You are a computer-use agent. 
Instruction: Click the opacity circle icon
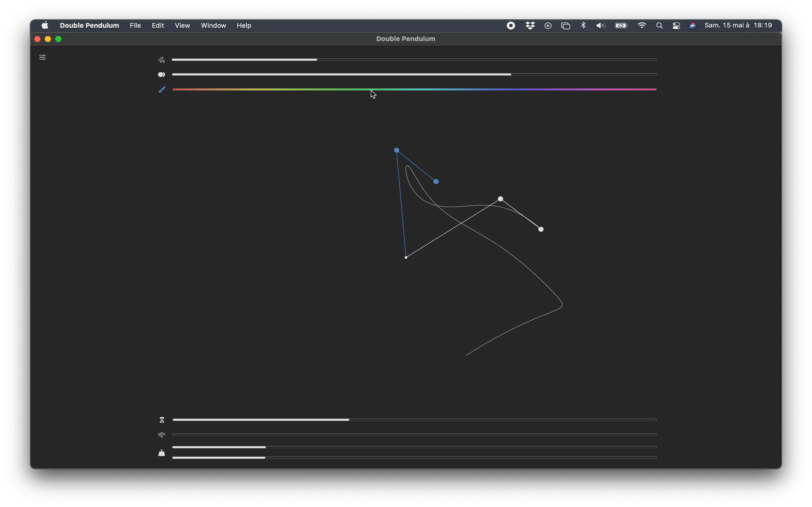pos(161,74)
